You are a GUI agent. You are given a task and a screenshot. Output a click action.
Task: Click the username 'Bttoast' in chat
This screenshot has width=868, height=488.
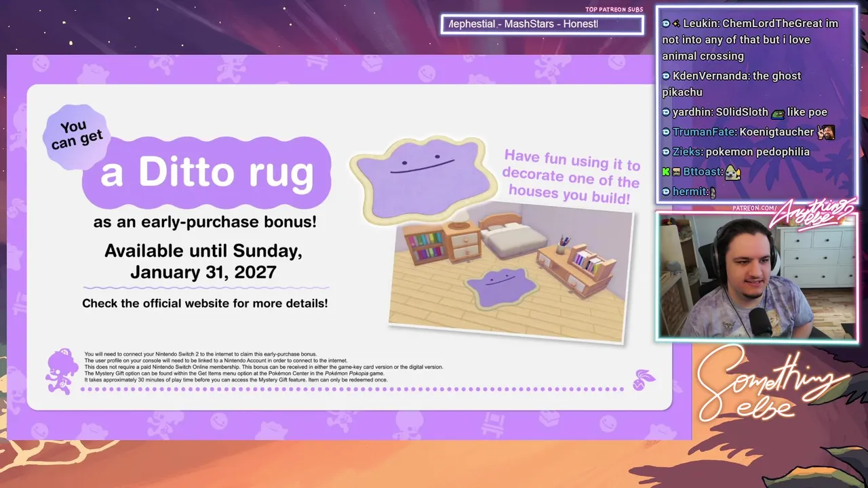[x=702, y=172]
